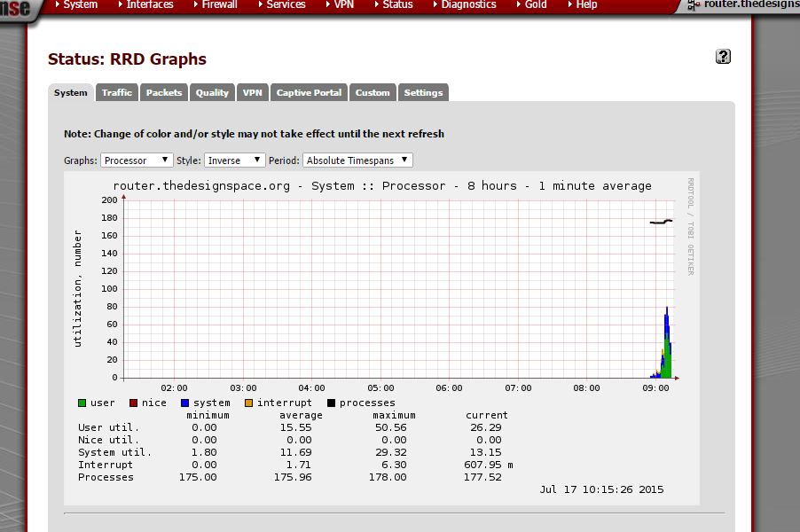Expand the Style Inverse dropdown
This screenshot has width=800, height=532.
234,160
